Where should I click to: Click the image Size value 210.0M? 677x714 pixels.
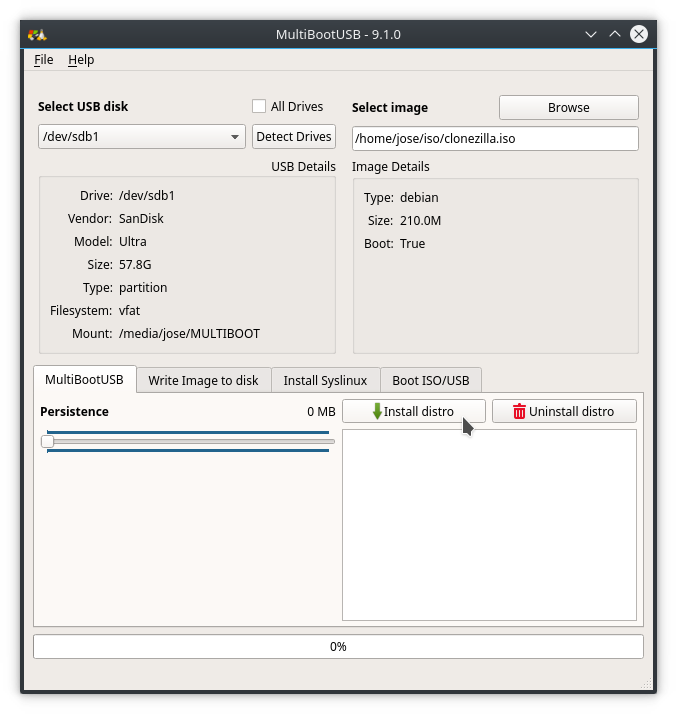click(x=421, y=221)
